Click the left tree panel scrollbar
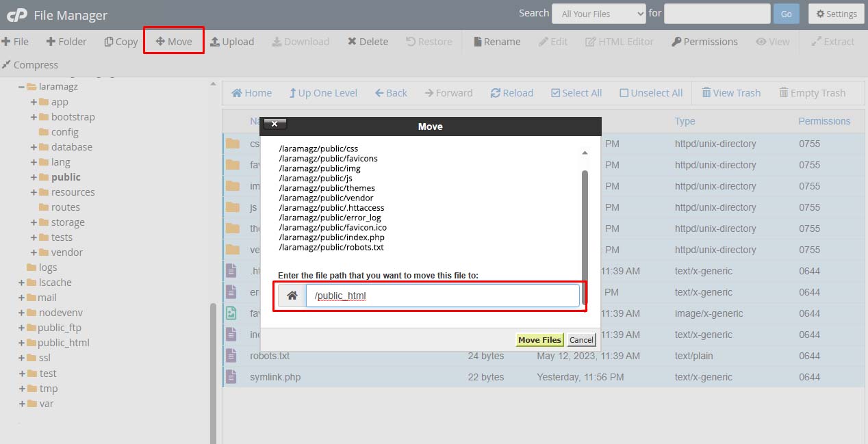Screen dimensions: 868x444 214,373
